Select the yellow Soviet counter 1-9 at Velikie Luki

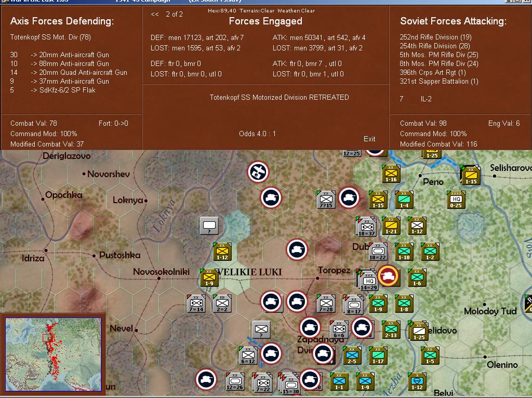209,277
